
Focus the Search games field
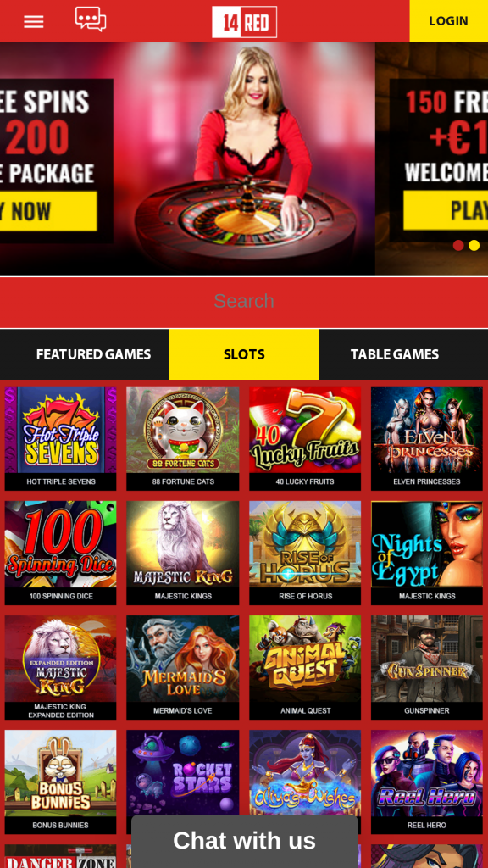point(244,302)
